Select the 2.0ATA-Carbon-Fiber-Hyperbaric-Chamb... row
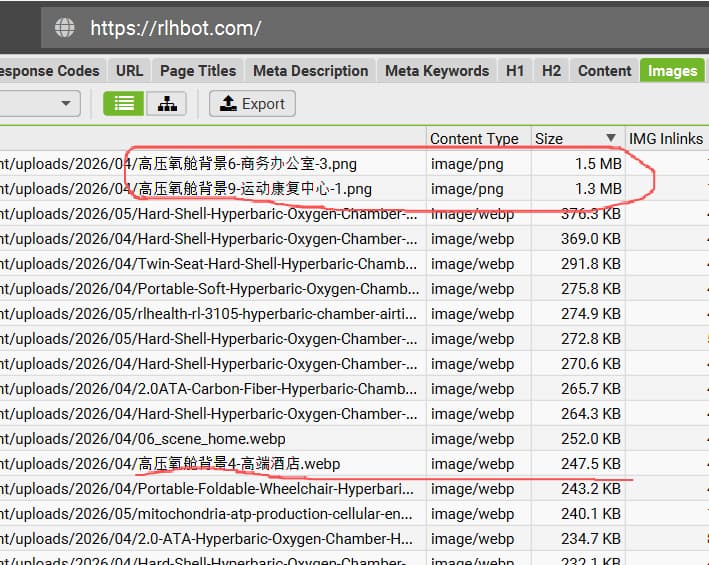This screenshot has width=709, height=565. pos(354,389)
